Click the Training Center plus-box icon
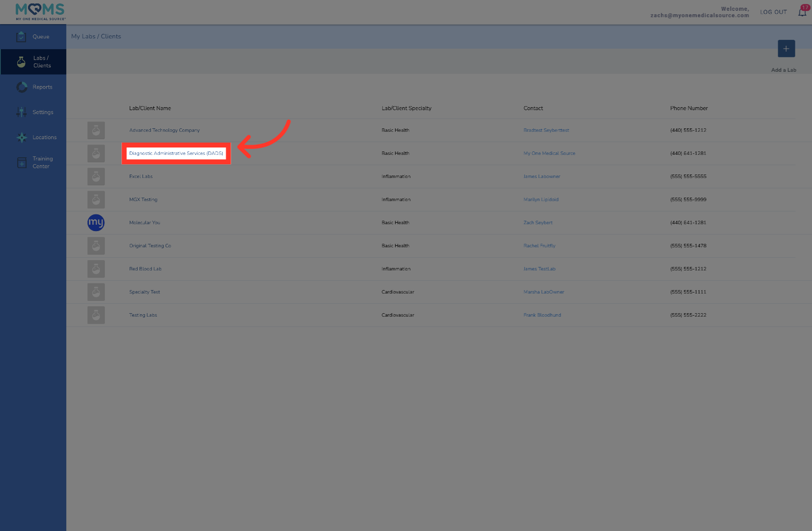The height and width of the screenshot is (531, 812). 22,163
